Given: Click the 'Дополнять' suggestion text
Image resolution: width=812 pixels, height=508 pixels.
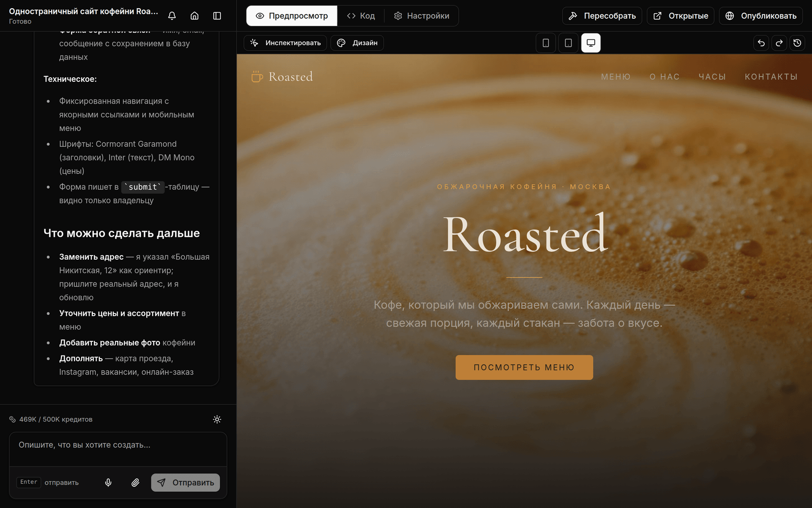Looking at the screenshot, I should [x=81, y=359].
